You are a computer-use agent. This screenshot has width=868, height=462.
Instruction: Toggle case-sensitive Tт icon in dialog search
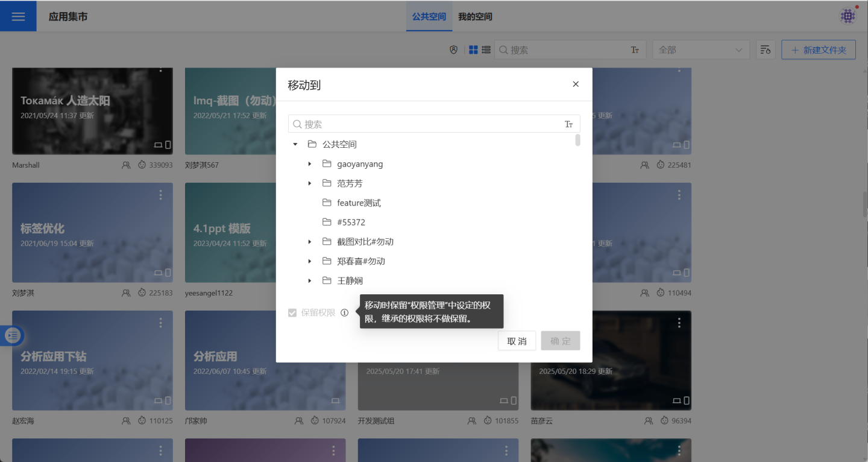click(x=568, y=124)
